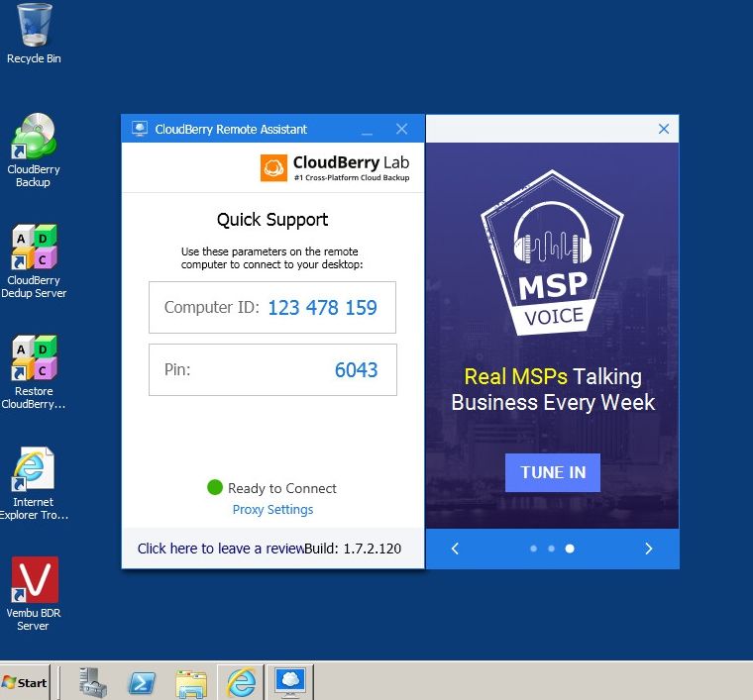
Task: Click here to leave a review link
Action: tap(221, 549)
